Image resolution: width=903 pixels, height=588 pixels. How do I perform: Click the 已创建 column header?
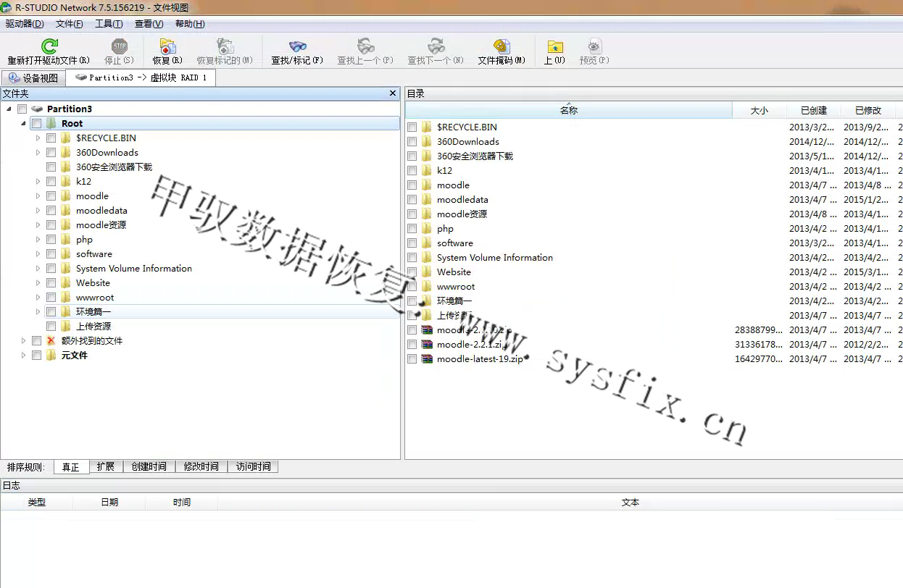[x=814, y=110]
